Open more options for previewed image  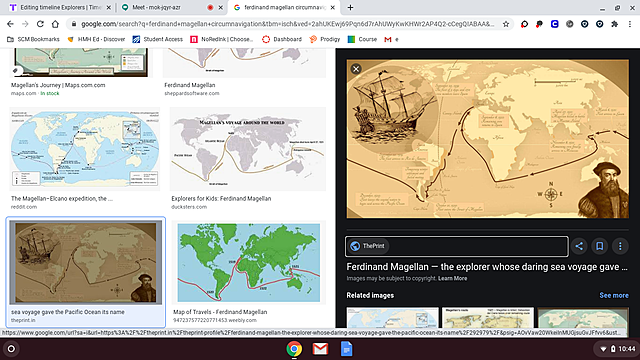[x=620, y=246]
